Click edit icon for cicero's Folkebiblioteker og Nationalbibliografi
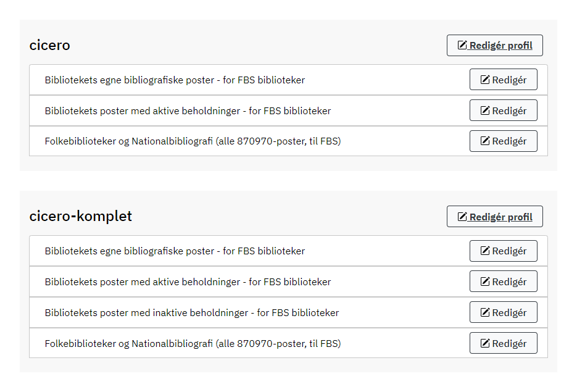Screen dimensions: 577x392 click(x=485, y=141)
